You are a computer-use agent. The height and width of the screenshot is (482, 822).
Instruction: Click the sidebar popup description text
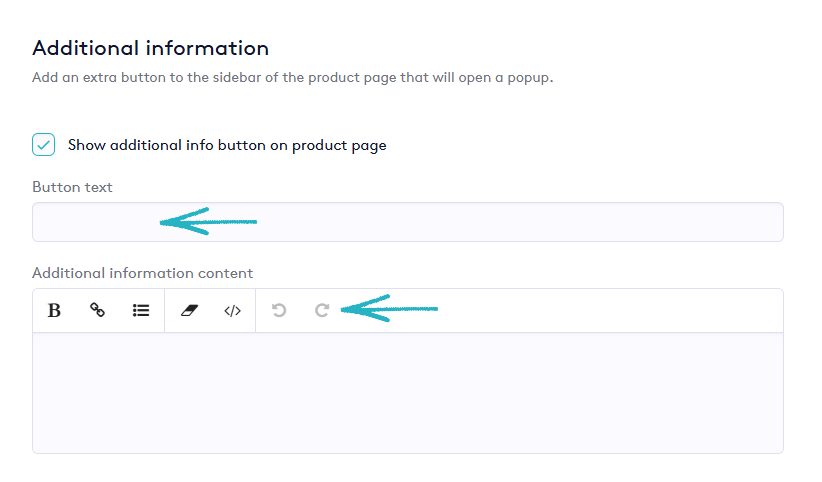pyautogui.click(x=292, y=77)
